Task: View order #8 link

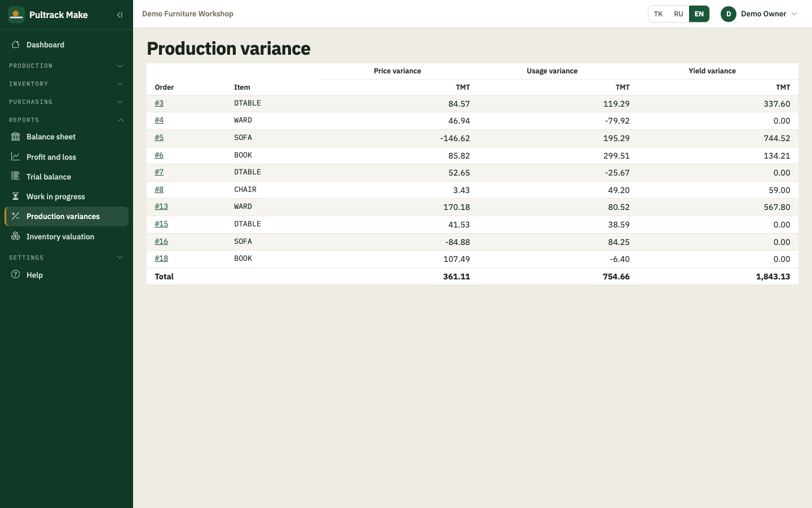Action: coord(159,190)
